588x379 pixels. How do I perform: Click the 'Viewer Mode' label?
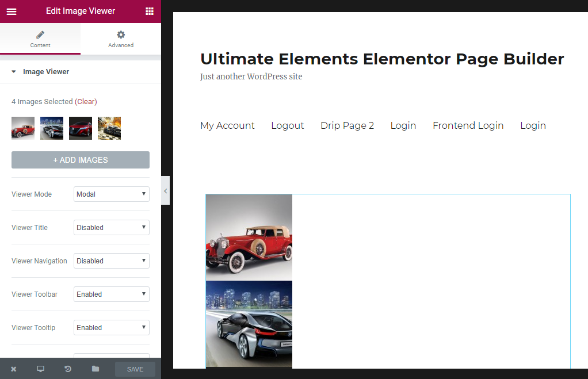[32, 194]
